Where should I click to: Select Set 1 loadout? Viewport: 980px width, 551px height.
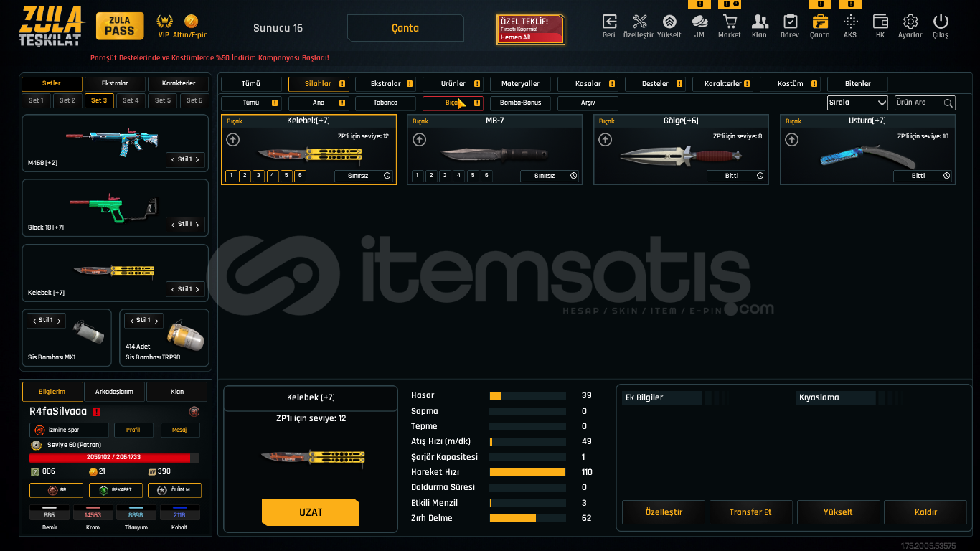pos(36,100)
